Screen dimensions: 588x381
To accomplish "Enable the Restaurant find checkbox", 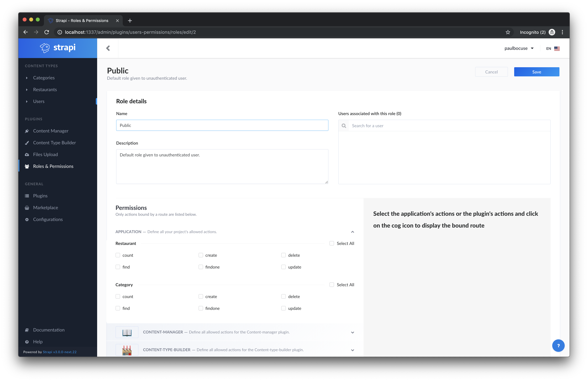I will coord(118,267).
